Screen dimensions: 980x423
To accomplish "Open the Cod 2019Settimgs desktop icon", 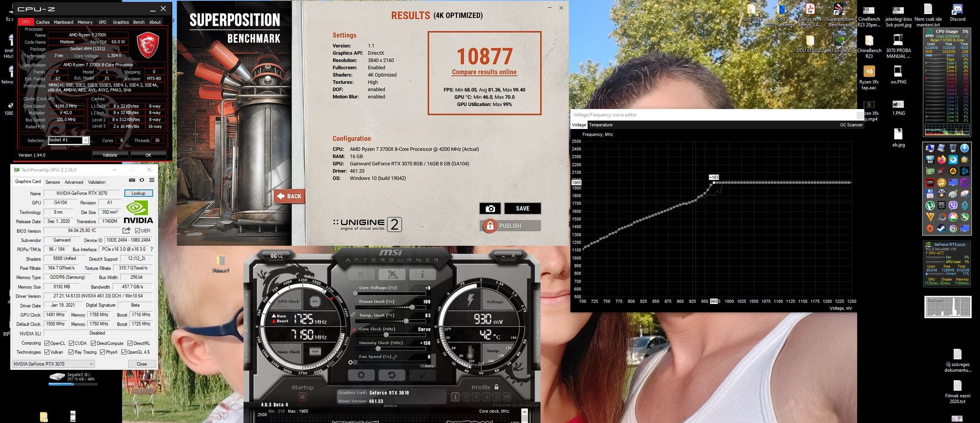I will 781,16.
